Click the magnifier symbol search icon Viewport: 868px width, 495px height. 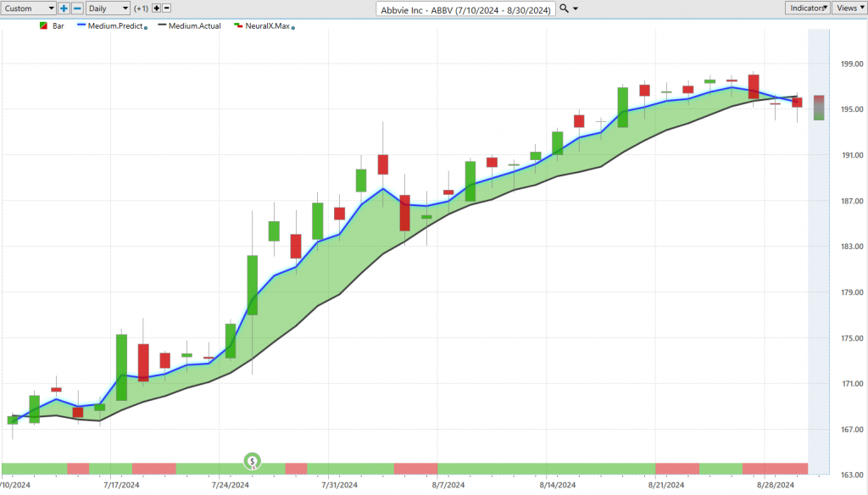pyautogui.click(x=564, y=8)
